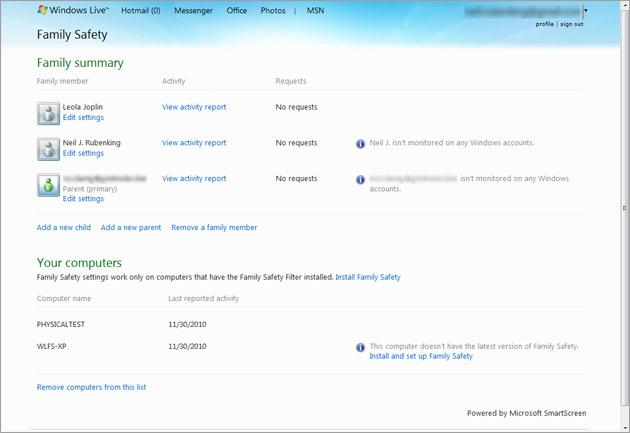Open MSN in the top navigation
The width and height of the screenshot is (630, 433).
315,11
